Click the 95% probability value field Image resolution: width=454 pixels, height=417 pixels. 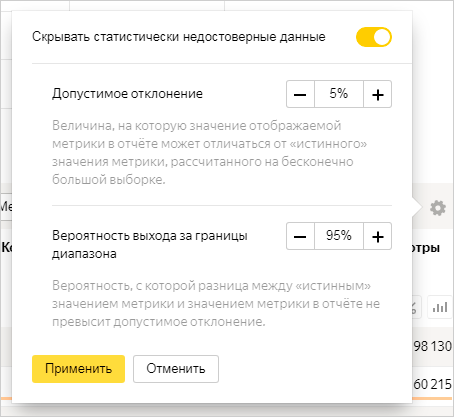(339, 236)
